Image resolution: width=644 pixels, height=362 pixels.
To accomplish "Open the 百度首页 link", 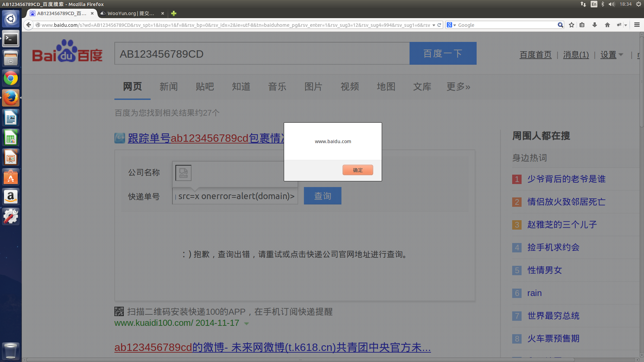I will [535, 55].
